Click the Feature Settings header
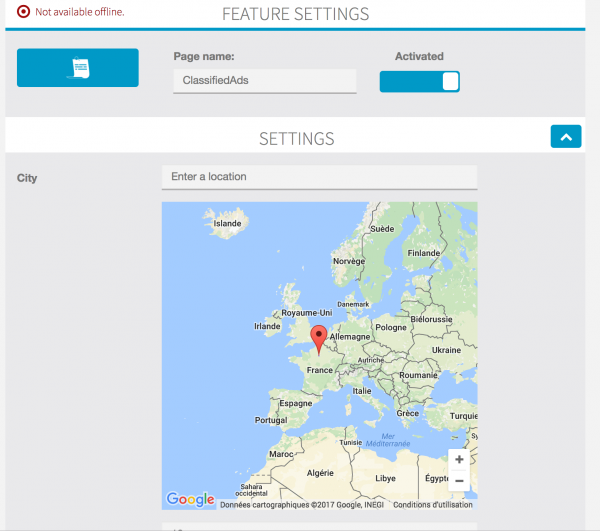The image size is (600, 531). pos(295,14)
